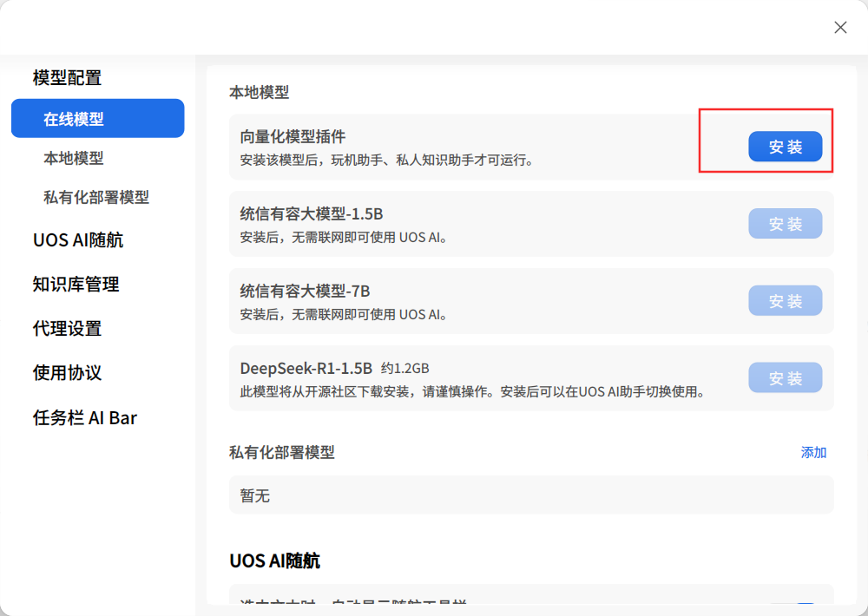Open 本地模型 sidebar item

point(74,158)
